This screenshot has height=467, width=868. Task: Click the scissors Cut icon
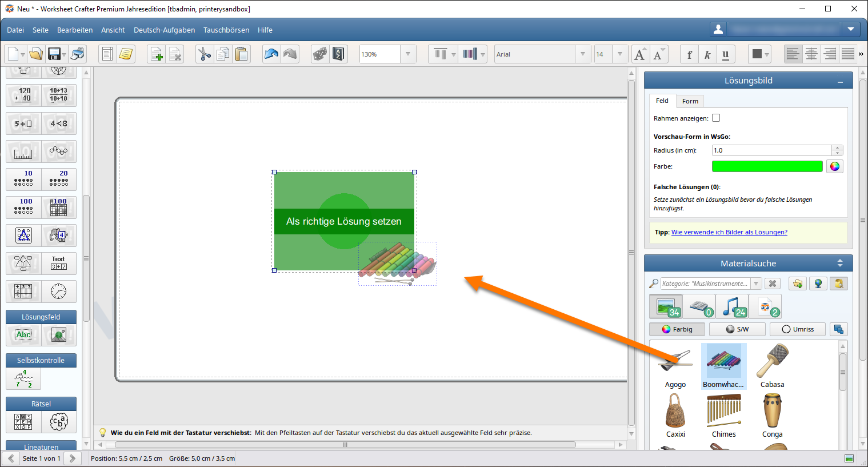tap(204, 54)
